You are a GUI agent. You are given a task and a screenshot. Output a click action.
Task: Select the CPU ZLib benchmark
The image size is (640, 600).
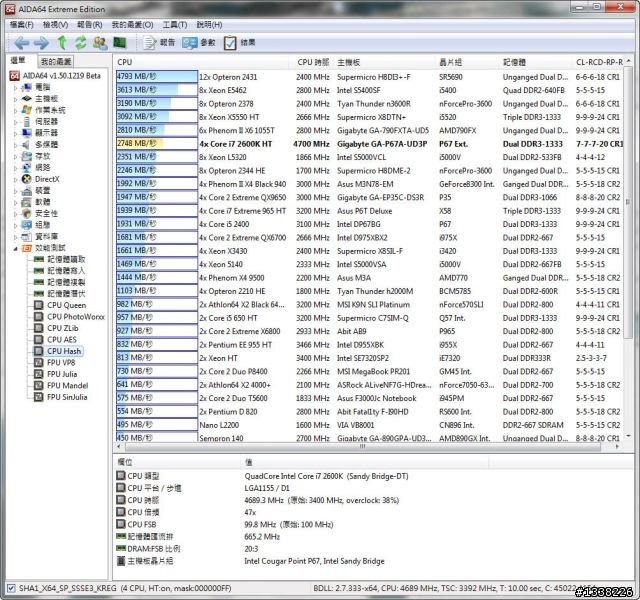click(56, 328)
